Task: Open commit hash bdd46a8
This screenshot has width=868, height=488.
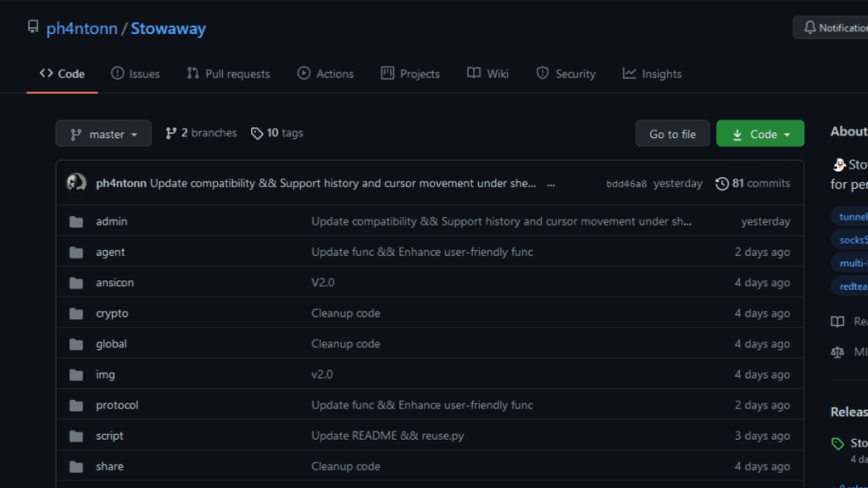Action: (x=626, y=184)
